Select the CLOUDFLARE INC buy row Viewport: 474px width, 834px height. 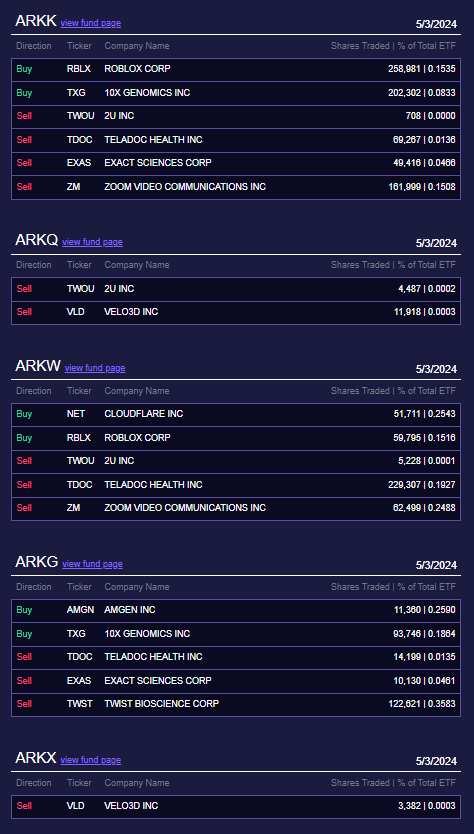(x=236, y=414)
